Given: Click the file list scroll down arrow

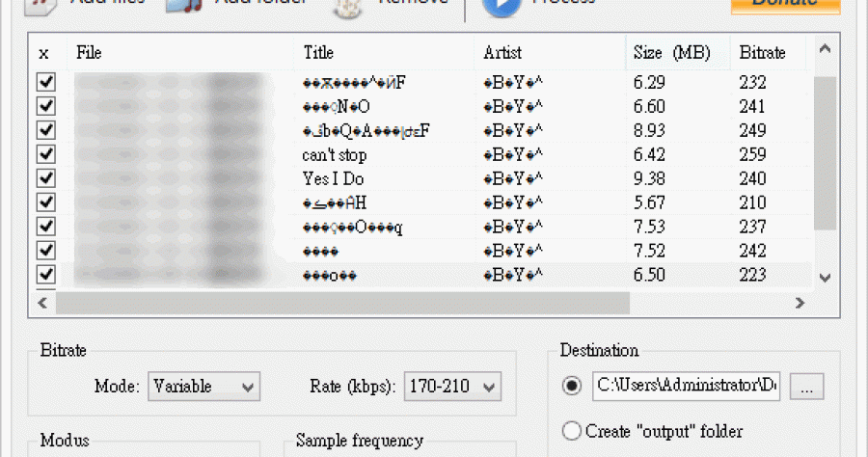Looking at the screenshot, I should [x=825, y=277].
